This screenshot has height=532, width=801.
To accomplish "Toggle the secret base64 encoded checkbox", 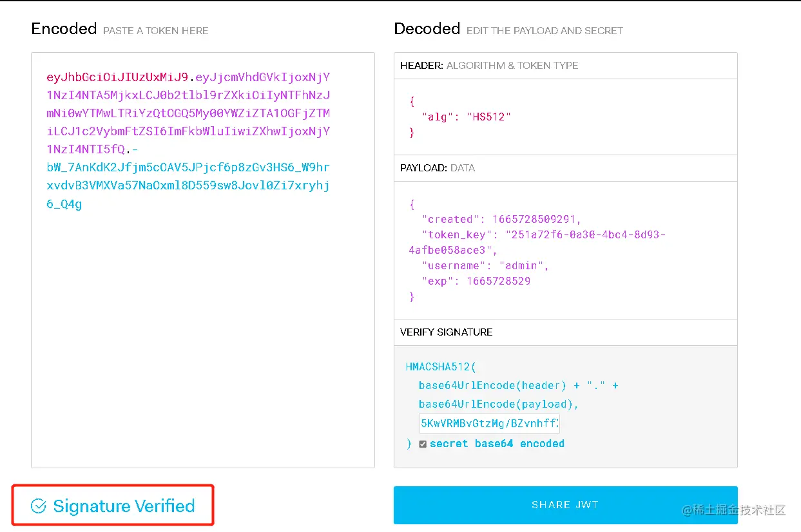I will [x=423, y=444].
